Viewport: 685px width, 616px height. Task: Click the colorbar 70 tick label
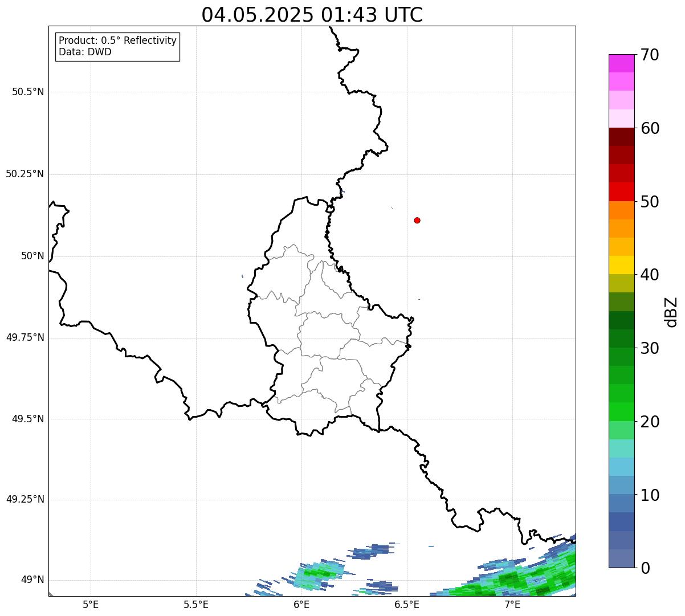650,55
